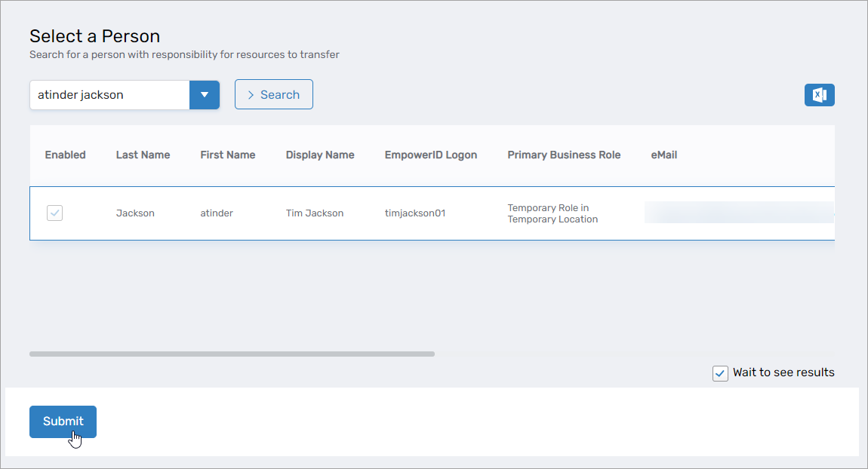Select the 'timjackson01' logon cell
This screenshot has height=469, width=868.
click(415, 213)
